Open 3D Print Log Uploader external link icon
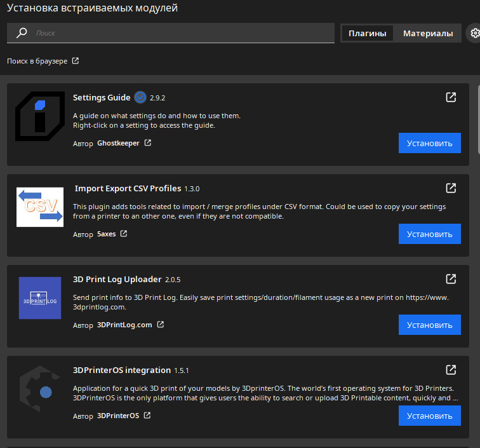The image size is (480, 448). pos(451,279)
